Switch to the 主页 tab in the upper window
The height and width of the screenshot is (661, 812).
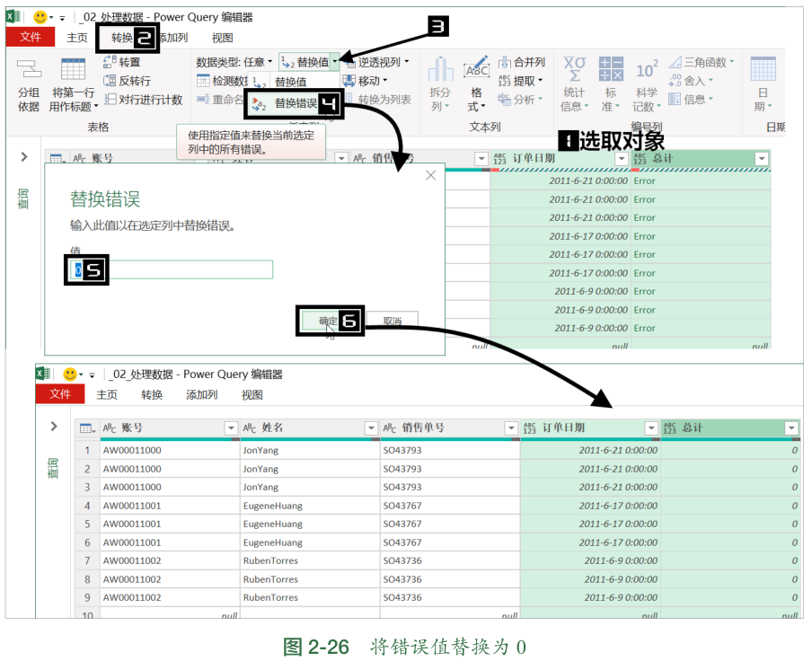[77, 38]
